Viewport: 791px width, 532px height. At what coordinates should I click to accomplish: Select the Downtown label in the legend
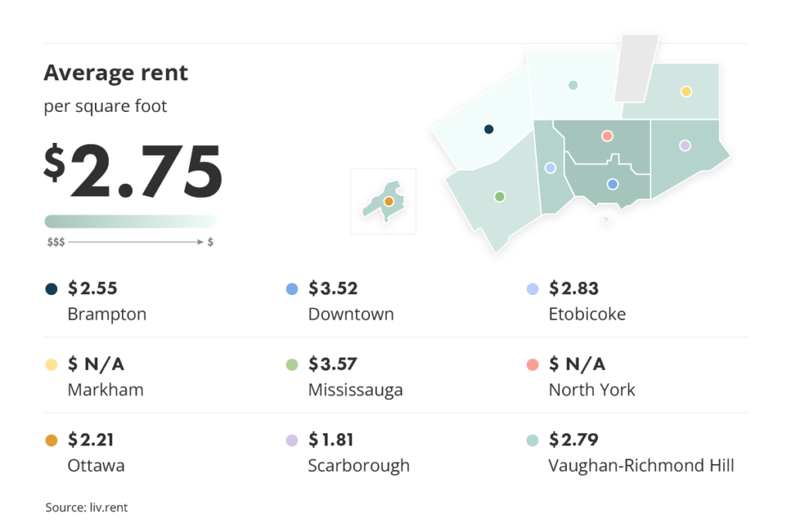coord(351,314)
